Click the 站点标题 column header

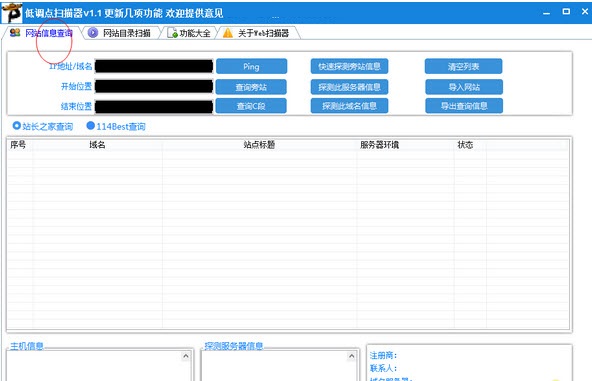[x=259, y=145]
